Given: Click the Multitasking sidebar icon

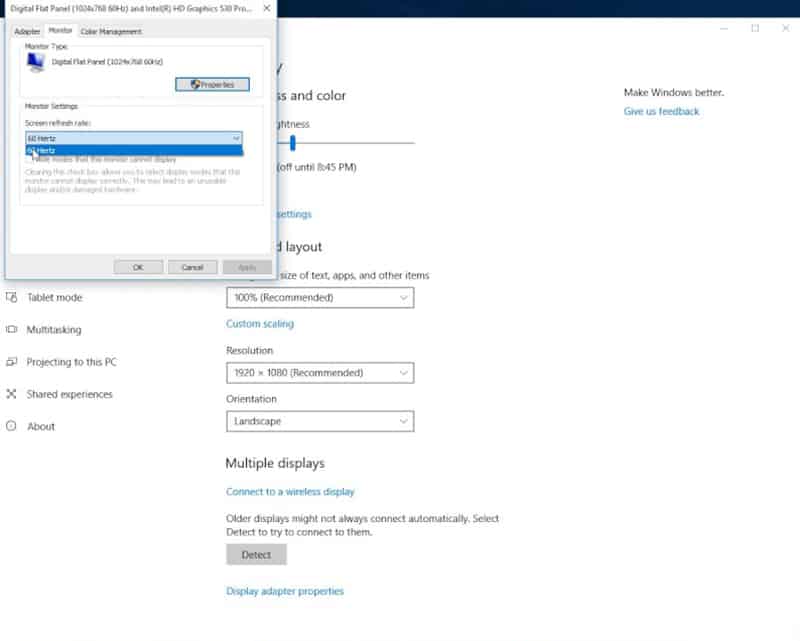Looking at the screenshot, I should tap(12, 329).
